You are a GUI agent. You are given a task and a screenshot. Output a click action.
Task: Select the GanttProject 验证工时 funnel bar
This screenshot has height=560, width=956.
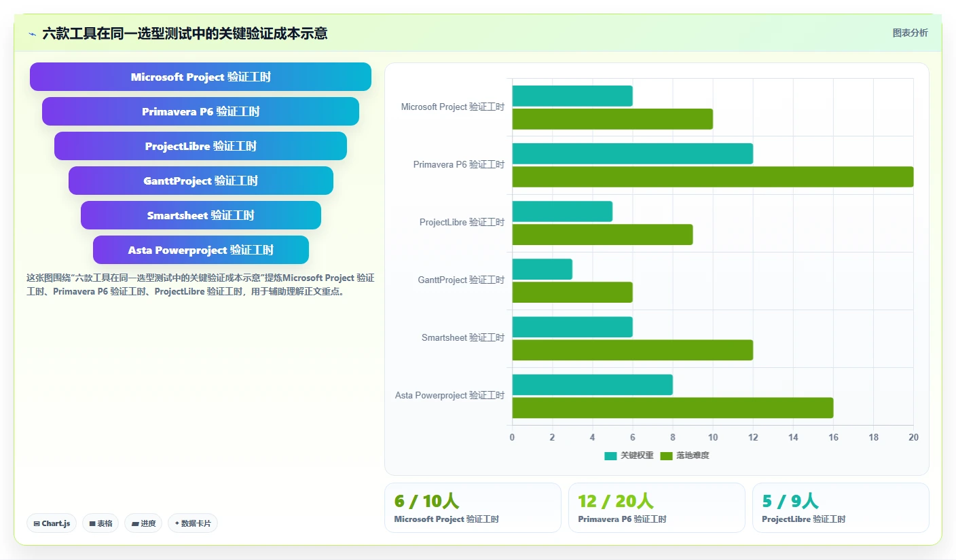pos(200,181)
